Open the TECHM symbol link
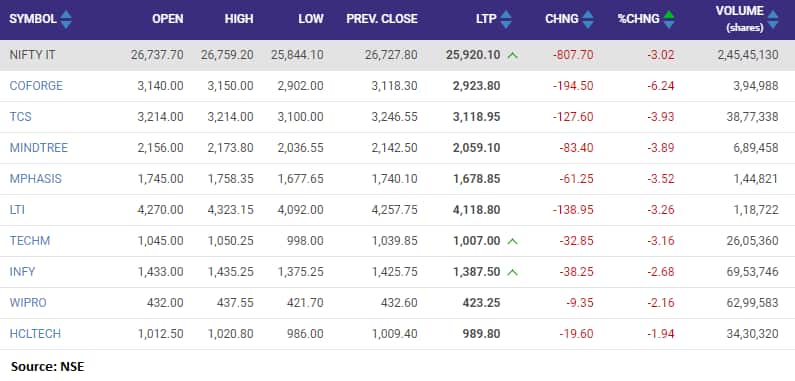The height and width of the screenshot is (381, 795). click(29, 240)
